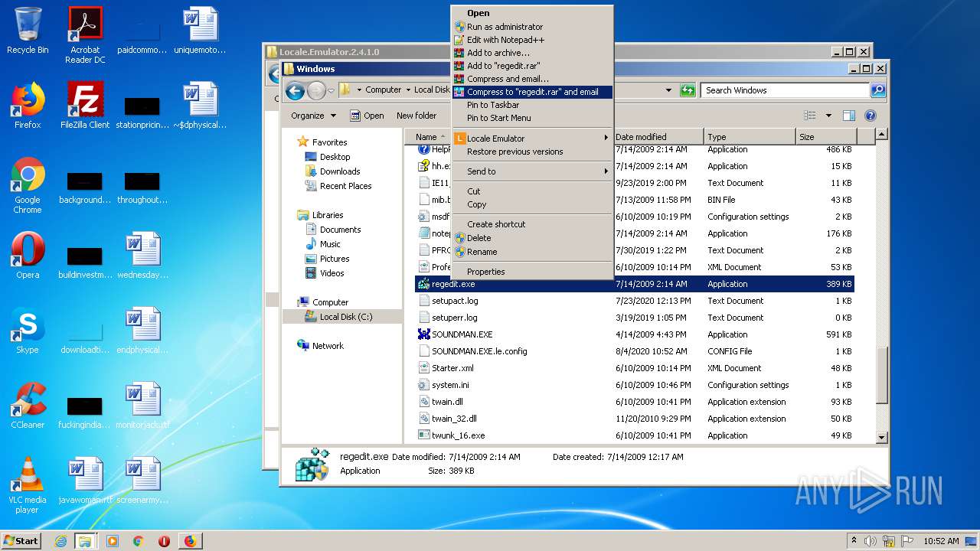The image size is (980, 551).
Task: Select twain_32.dll in file list
Action: [x=634, y=419]
